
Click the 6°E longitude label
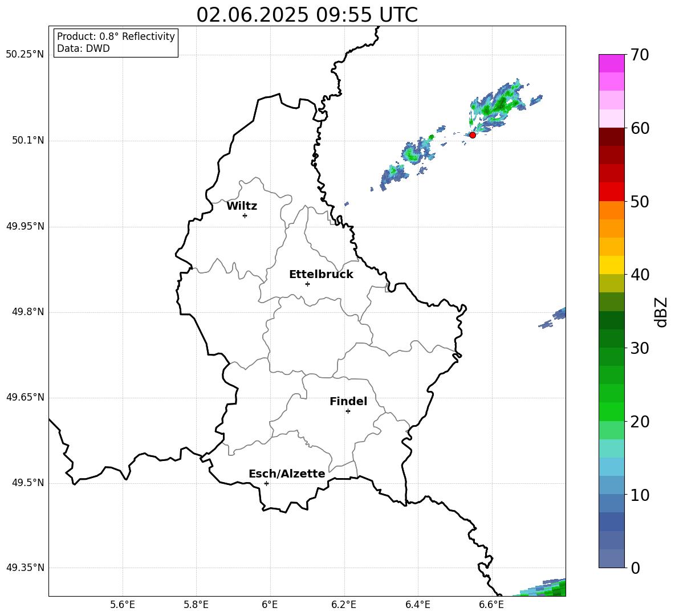[x=270, y=605]
